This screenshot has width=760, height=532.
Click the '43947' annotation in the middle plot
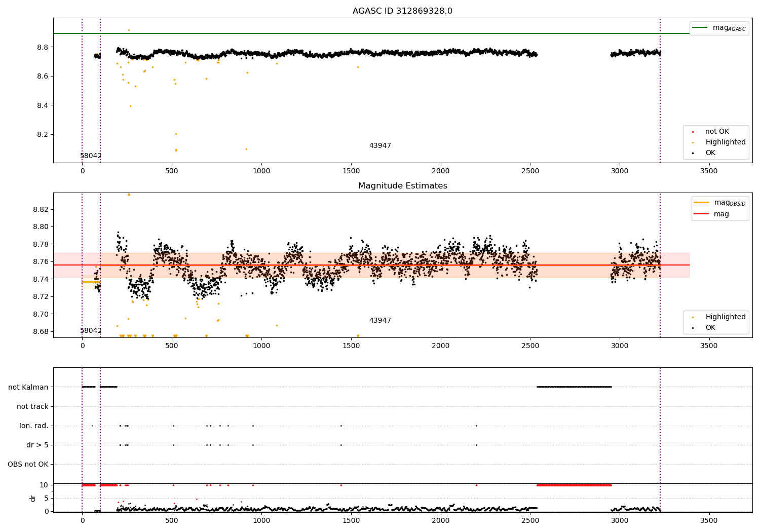coord(380,321)
